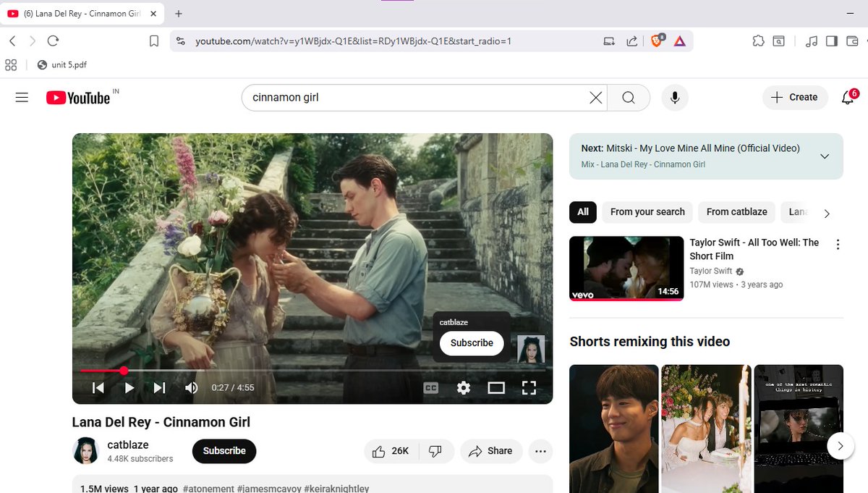Screen dimensions: 868x493
Task: Switch to the From your search filter
Action: pyautogui.click(x=647, y=211)
